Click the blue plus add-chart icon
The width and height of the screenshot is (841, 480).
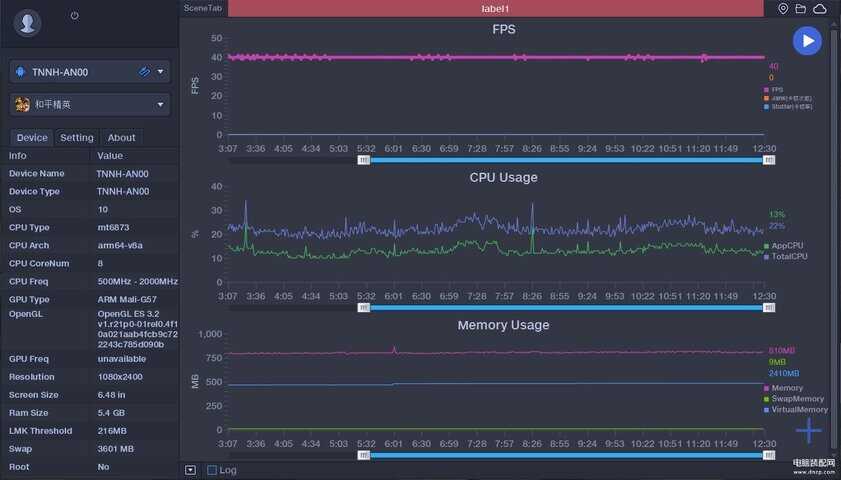point(808,431)
